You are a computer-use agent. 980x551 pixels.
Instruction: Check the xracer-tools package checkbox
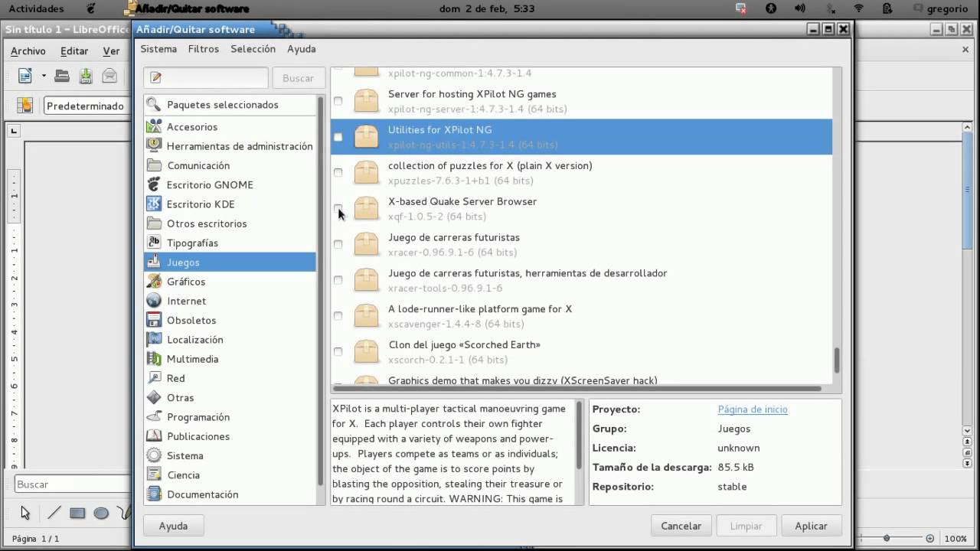tap(338, 280)
